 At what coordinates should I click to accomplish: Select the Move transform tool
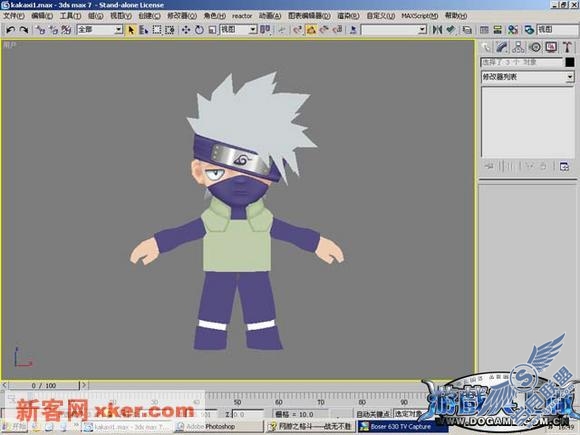click(186, 30)
